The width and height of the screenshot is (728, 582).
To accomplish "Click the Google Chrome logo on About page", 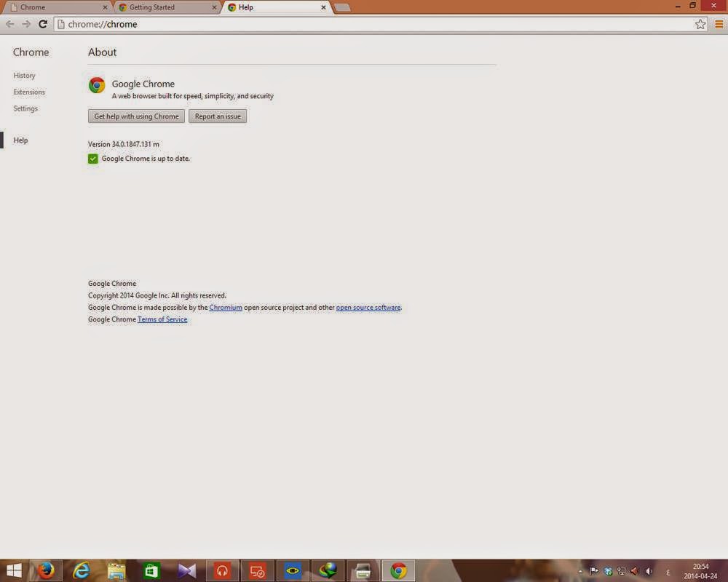I will 97,85.
